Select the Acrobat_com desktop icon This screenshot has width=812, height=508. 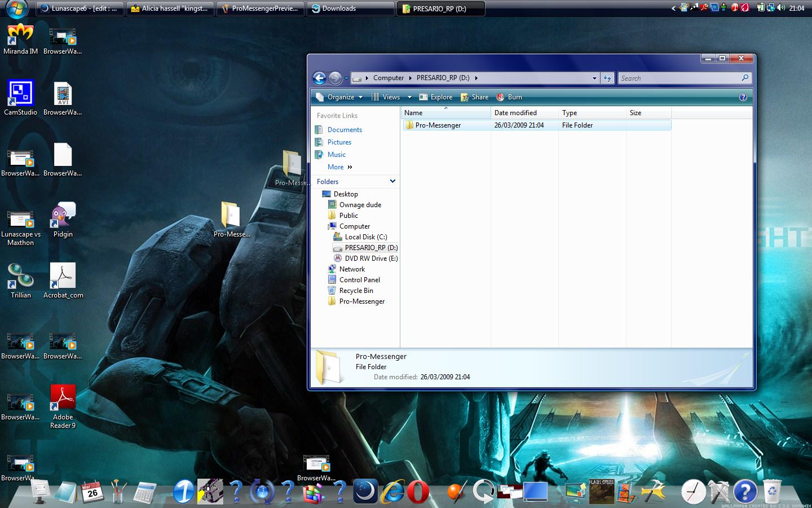point(63,281)
